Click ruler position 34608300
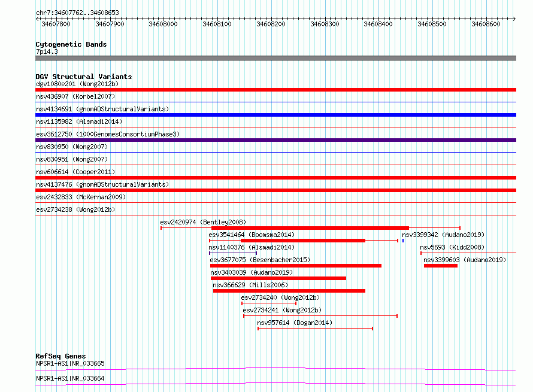The image size is (533, 392). [x=325, y=24]
